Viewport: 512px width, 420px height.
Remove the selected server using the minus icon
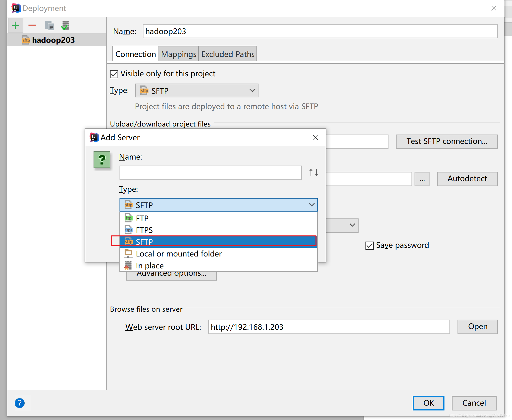tap(32, 25)
